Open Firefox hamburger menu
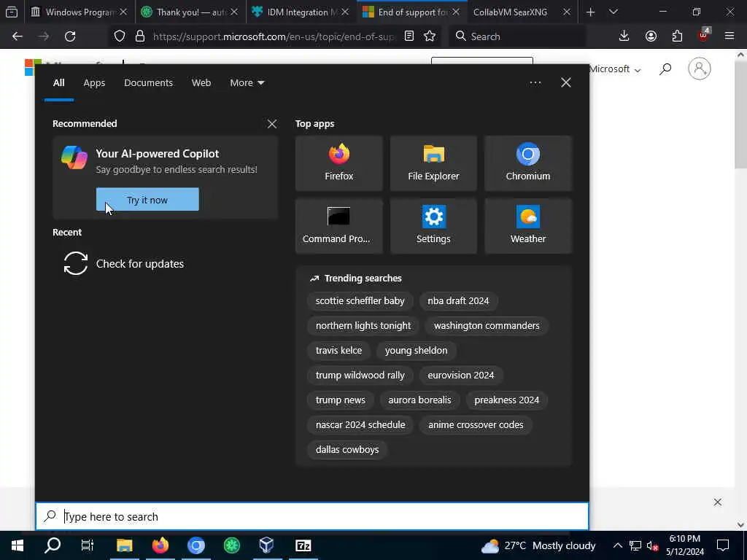The width and height of the screenshot is (747, 560). point(729,36)
